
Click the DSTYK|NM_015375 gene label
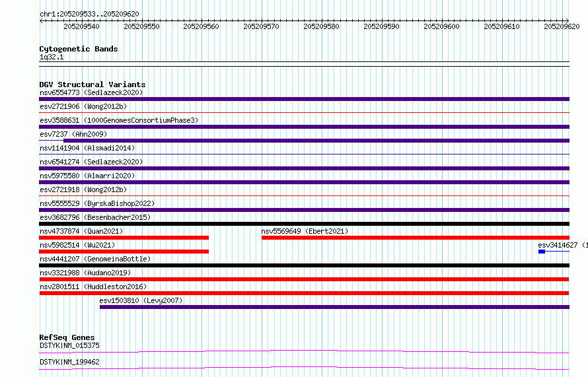click(x=69, y=345)
